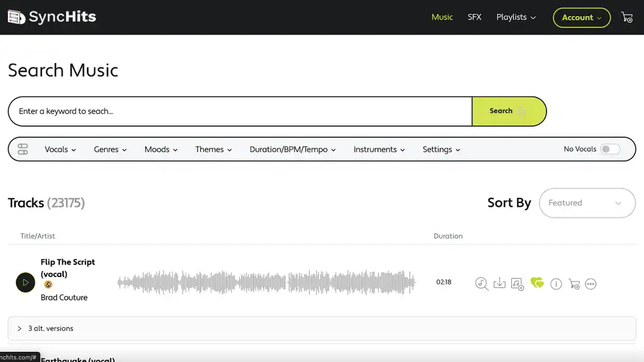Seek within the Flip The Script waveform

(x=266, y=283)
